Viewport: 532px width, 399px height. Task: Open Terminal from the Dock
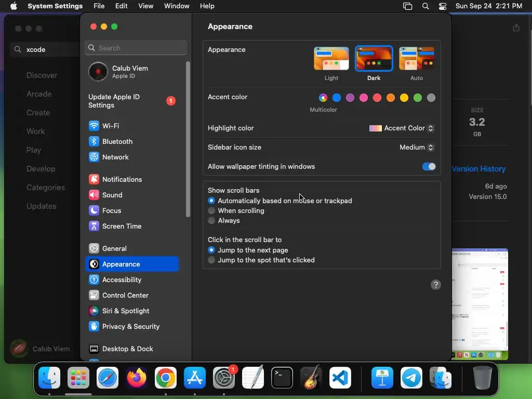282,378
